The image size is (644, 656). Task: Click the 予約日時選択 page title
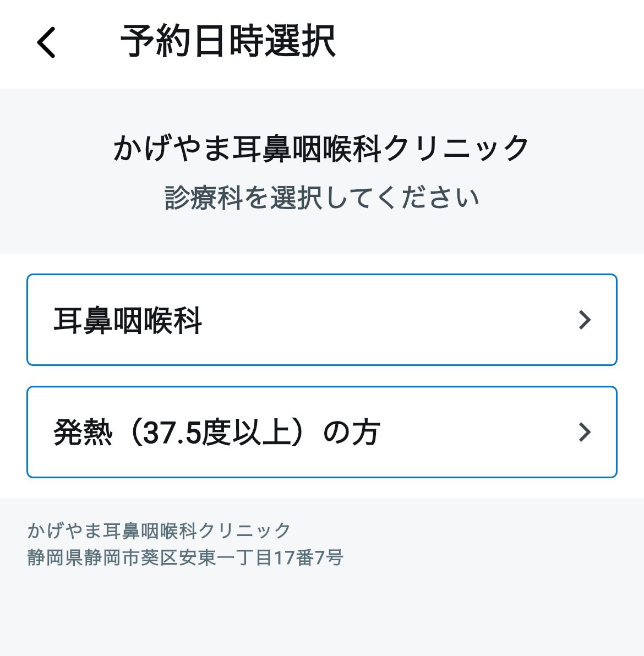click(x=228, y=41)
